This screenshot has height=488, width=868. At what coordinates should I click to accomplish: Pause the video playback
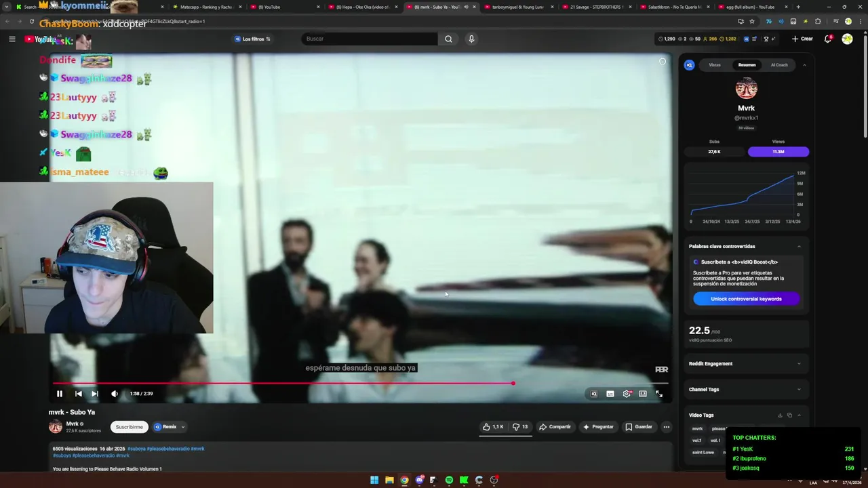59,394
